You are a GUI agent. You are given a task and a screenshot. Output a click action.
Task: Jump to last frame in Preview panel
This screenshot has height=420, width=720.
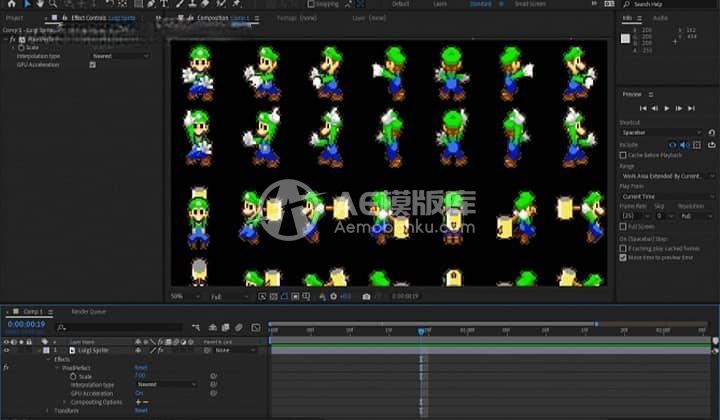coord(693,108)
